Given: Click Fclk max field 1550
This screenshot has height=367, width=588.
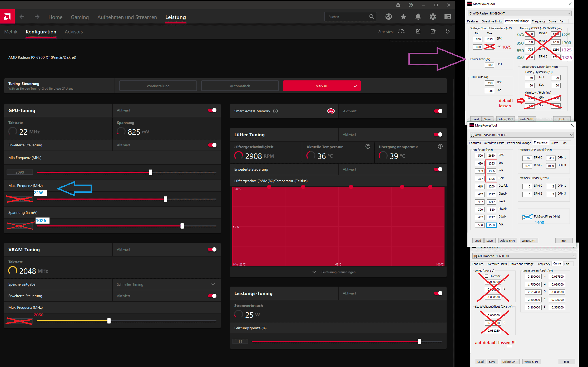Looking at the screenshot, I should tap(491, 225).
